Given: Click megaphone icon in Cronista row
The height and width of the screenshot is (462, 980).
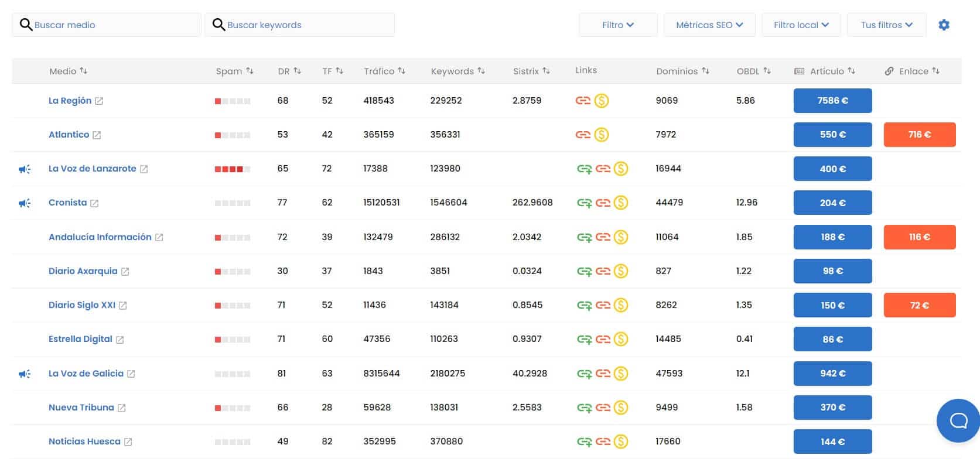Looking at the screenshot, I should (25, 203).
